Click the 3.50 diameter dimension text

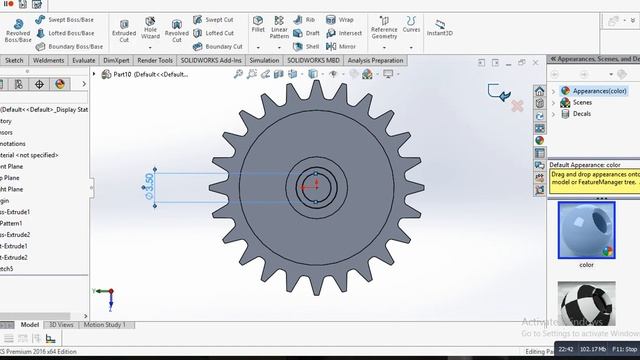pos(149,186)
